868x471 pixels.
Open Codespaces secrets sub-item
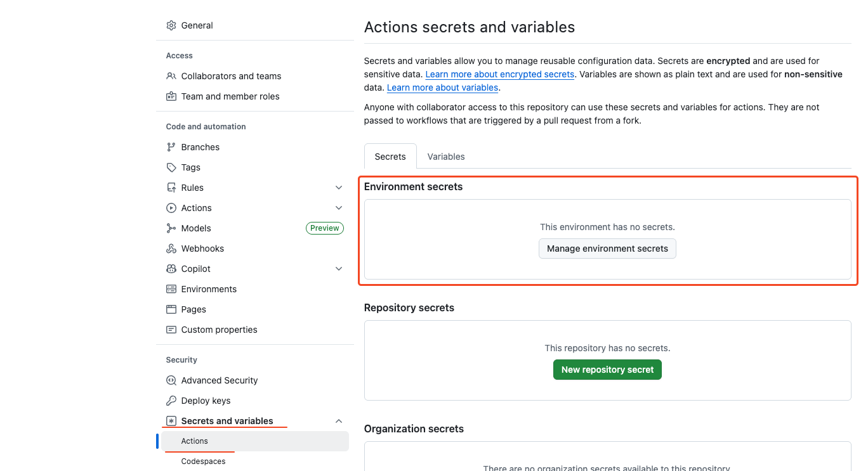coord(203,461)
